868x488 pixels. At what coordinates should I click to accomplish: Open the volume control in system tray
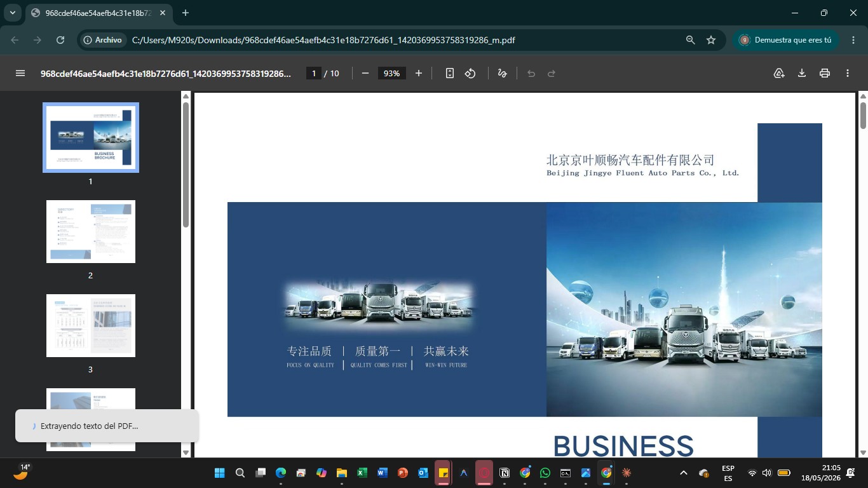pyautogui.click(x=767, y=473)
